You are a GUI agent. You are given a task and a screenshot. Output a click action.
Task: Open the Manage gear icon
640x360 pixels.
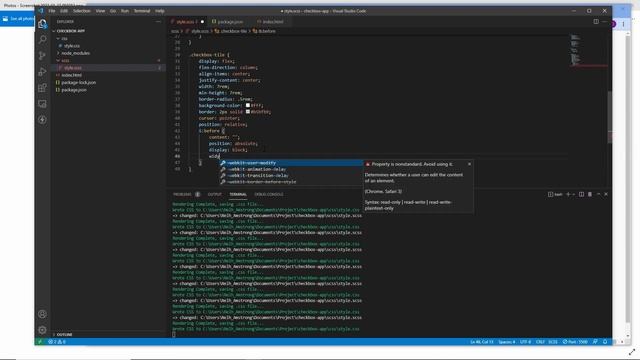(42, 330)
